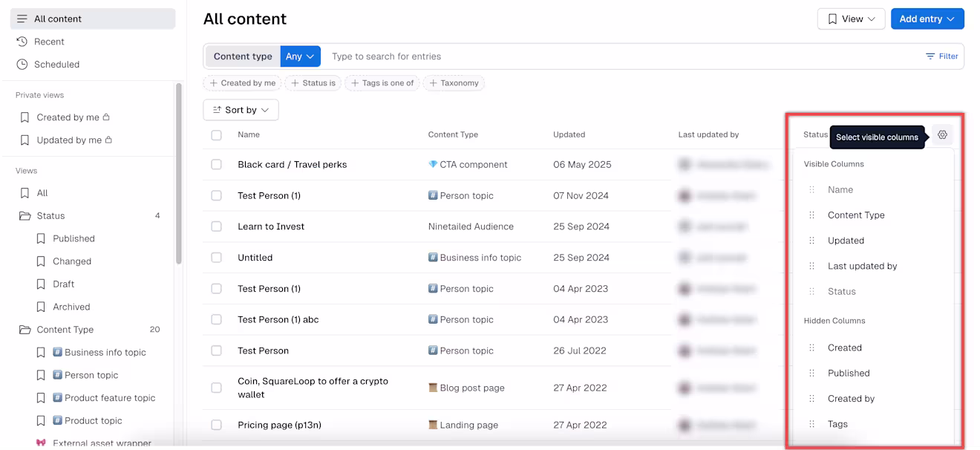Open the Learn to Invest entry
Image resolution: width=980 pixels, height=450 pixels.
point(271,226)
